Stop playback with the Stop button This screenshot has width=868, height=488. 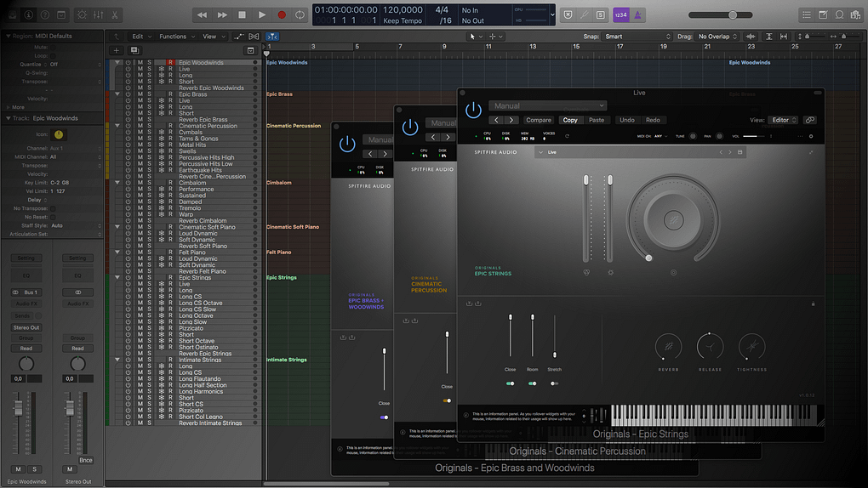pyautogui.click(x=242, y=15)
